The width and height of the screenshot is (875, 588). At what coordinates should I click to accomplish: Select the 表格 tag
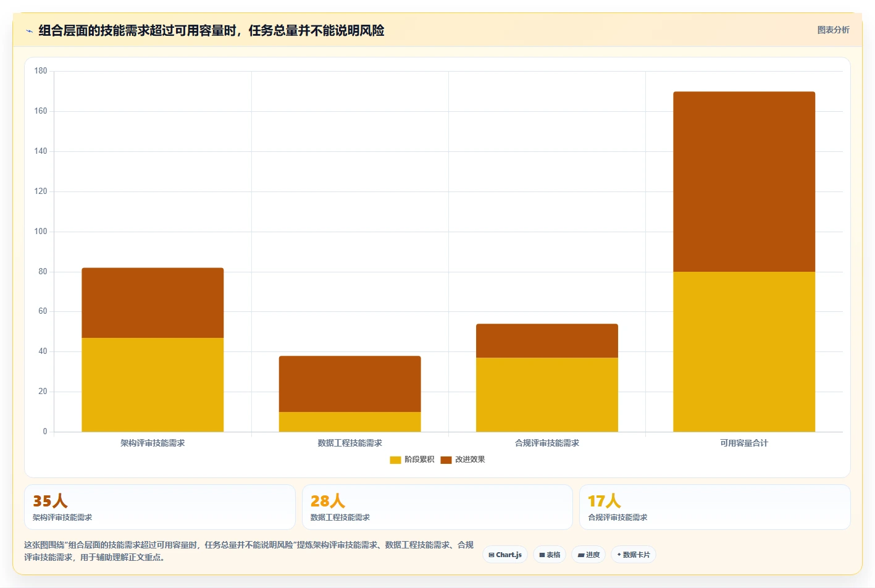550,555
